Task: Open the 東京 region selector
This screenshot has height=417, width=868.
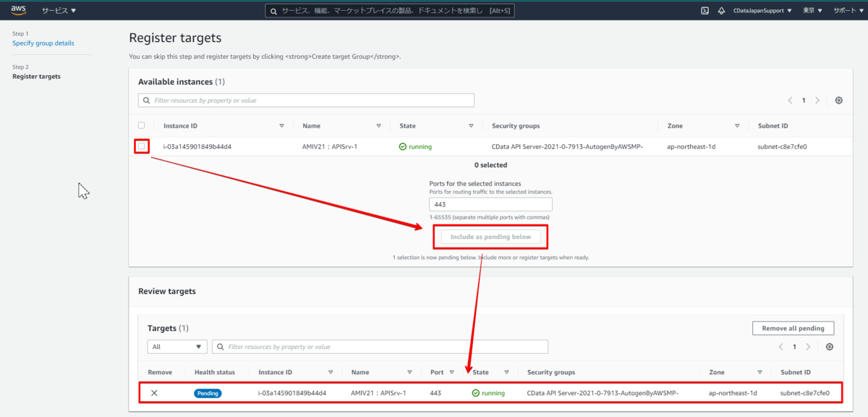Action: (812, 11)
